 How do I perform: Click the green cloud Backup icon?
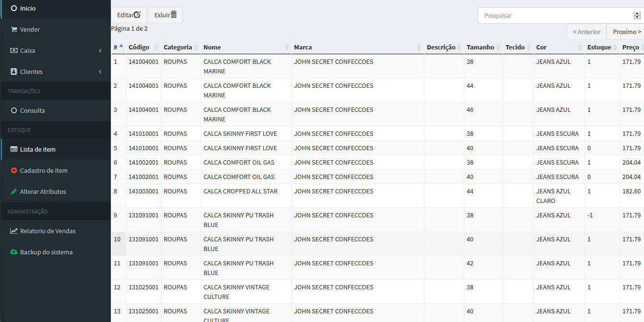13,252
